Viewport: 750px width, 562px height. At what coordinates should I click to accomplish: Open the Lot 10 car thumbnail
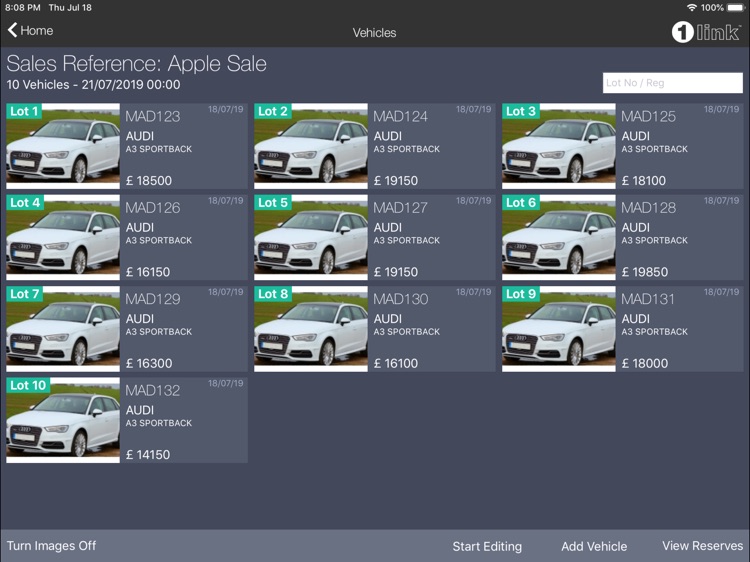pyautogui.click(x=63, y=420)
